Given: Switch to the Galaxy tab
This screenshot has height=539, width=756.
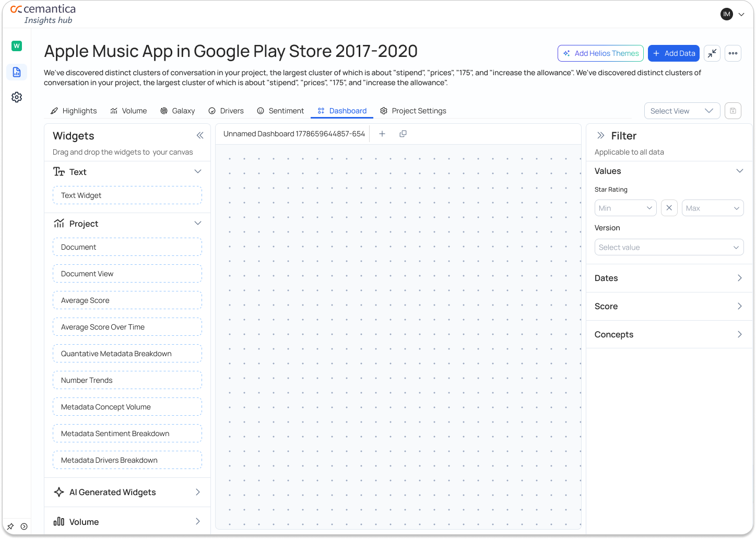Looking at the screenshot, I should 178,111.
